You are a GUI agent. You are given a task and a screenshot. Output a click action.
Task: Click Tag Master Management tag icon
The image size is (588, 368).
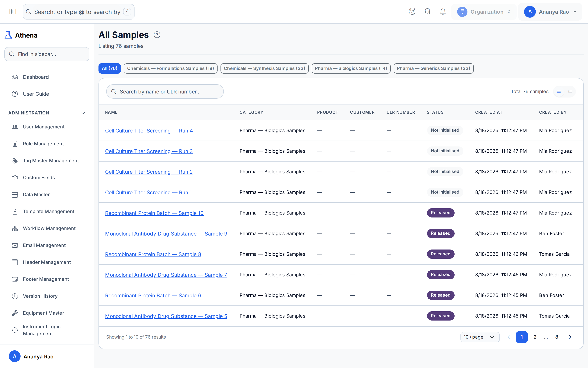15,161
